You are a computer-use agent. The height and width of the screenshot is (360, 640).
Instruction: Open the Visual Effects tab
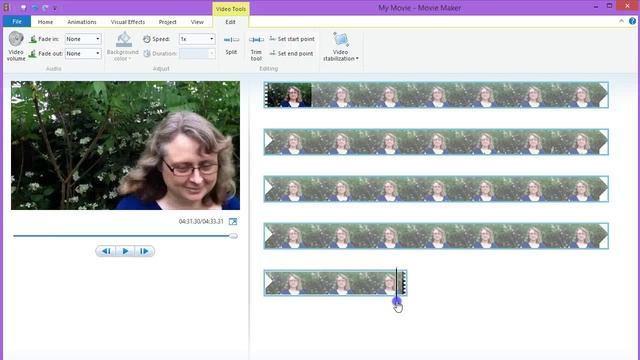[128, 22]
